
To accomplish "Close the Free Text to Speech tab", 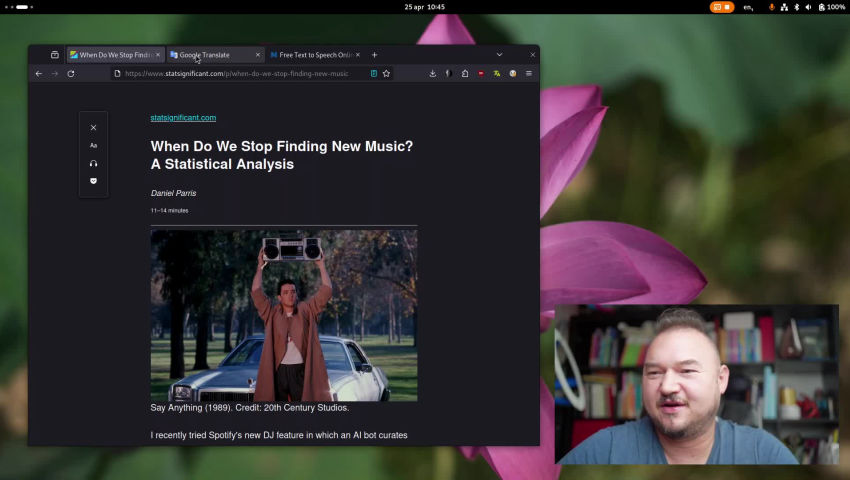I will 358,55.
